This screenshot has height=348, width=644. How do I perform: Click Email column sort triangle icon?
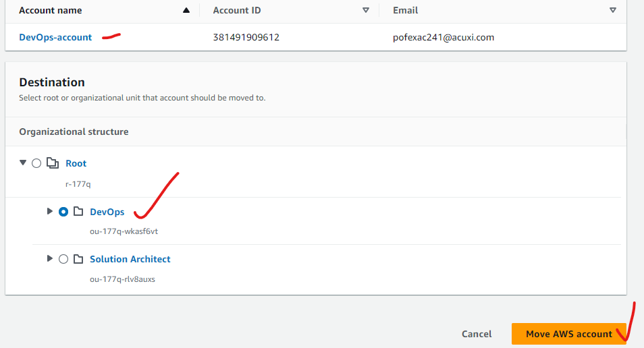point(612,11)
